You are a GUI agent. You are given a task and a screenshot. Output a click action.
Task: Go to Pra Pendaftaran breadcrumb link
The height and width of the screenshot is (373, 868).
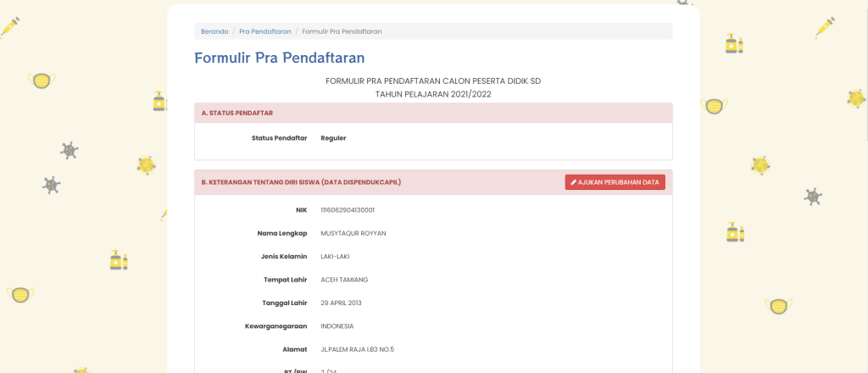tap(264, 31)
